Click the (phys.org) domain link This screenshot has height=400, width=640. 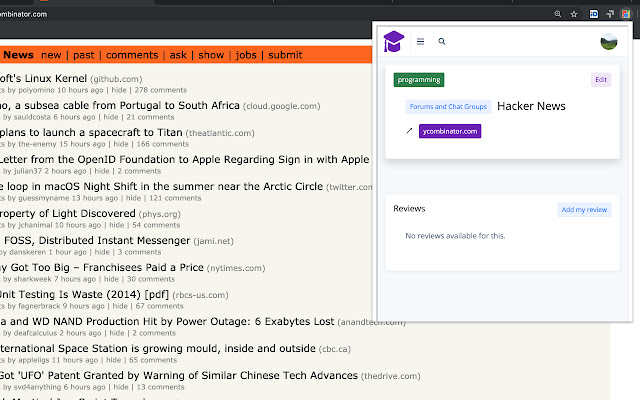coord(160,214)
